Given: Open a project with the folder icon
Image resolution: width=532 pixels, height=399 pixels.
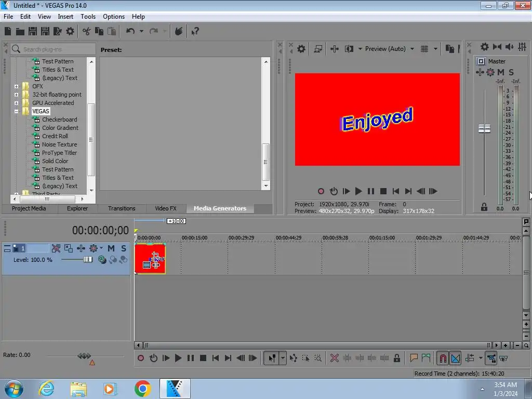Looking at the screenshot, I should pos(20,32).
